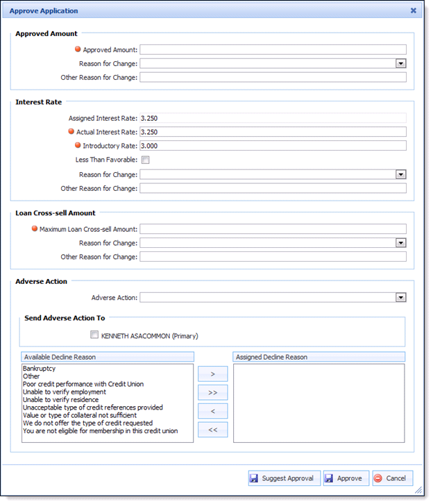
Task: Select Other in Available Decline Reason list
Action: pos(31,376)
